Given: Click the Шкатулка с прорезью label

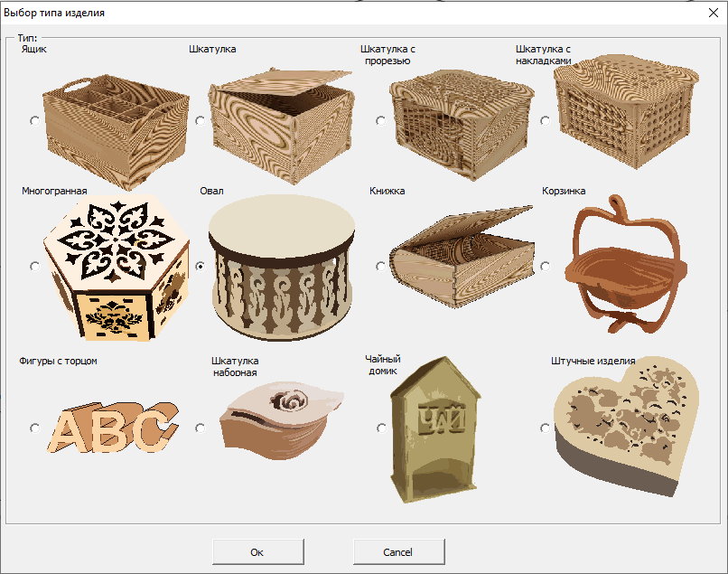Looking at the screenshot, I should [x=387, y=55].
